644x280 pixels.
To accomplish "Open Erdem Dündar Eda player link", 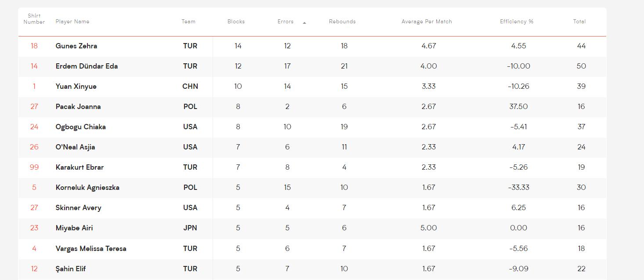I will pyautogui.click(x=87, y=66).
